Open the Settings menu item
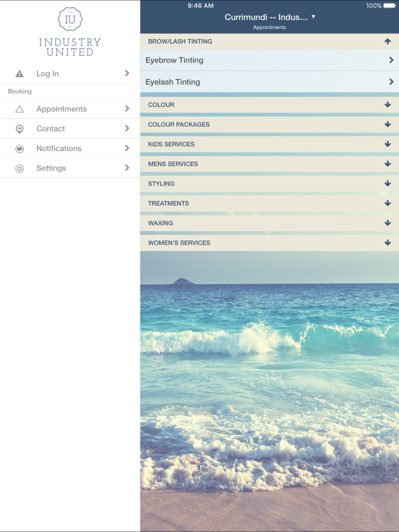399x532 pixels. tap(70, 168)
